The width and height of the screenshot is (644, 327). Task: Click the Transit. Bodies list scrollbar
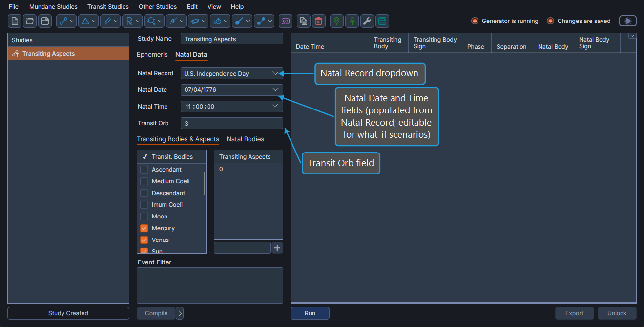click(204, 183)
